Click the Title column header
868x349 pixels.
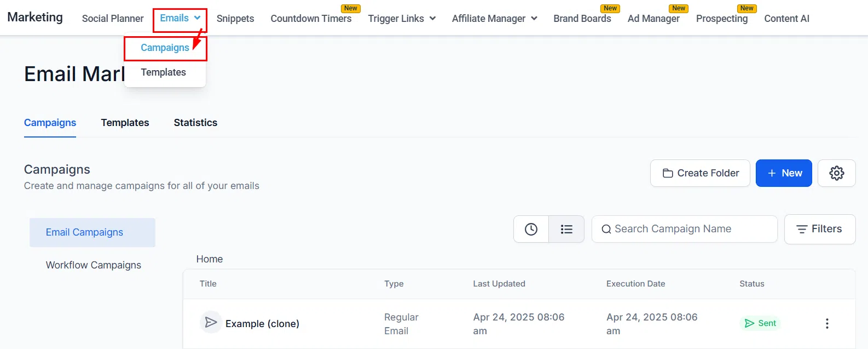point(208,284)
